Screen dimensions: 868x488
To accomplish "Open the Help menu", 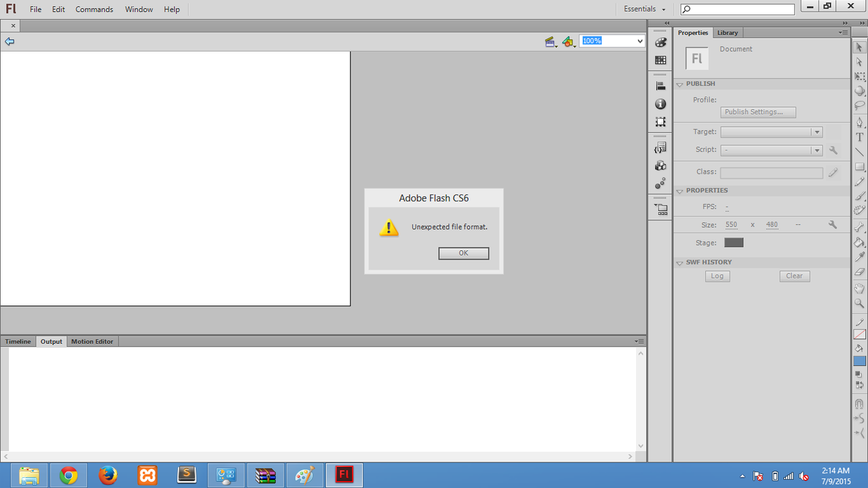I will tap(172, 9).
